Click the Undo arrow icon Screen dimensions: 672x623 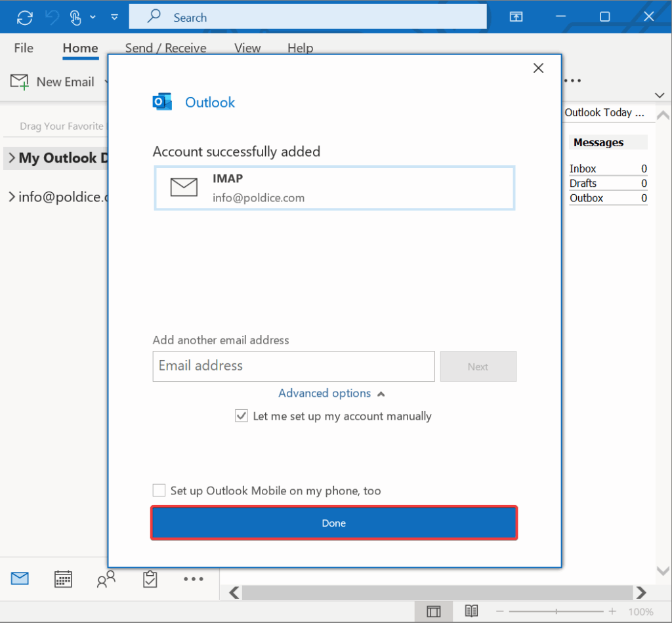pos(52,17)
